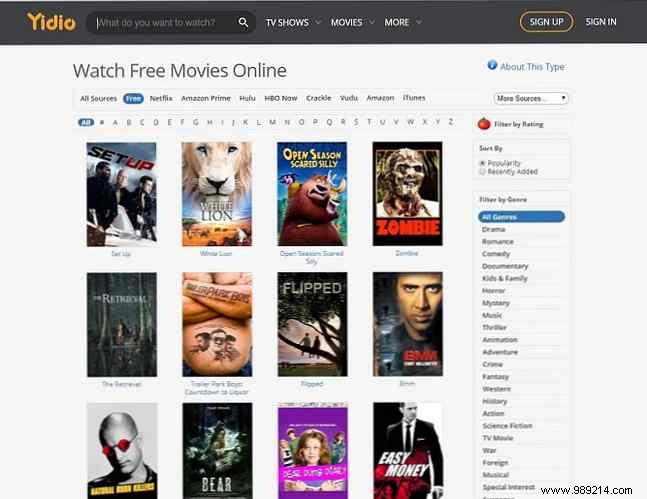
Task: Filter by Thriller genre
Action: (x=494, y=328)
